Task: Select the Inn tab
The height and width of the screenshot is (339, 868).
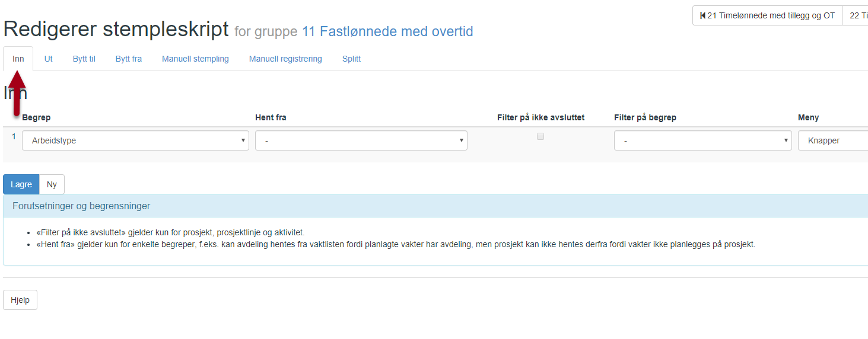Action: point(18,59)
